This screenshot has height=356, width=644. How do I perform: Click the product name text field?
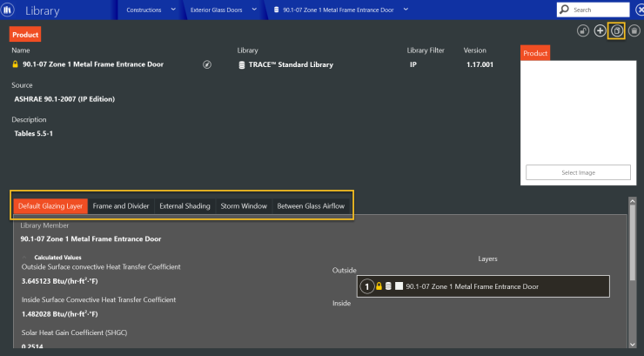(93, 64)
